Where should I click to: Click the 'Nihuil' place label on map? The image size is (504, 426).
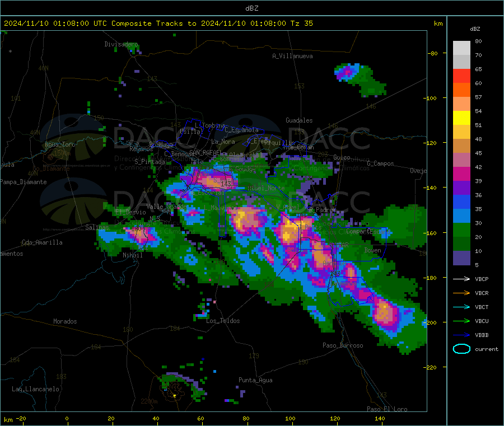point(132,255)
